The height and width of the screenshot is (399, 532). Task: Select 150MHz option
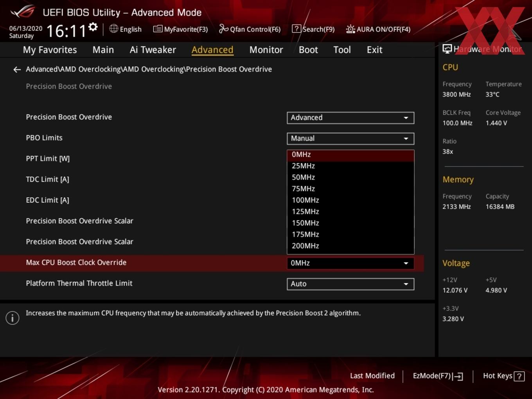point(350,223)
